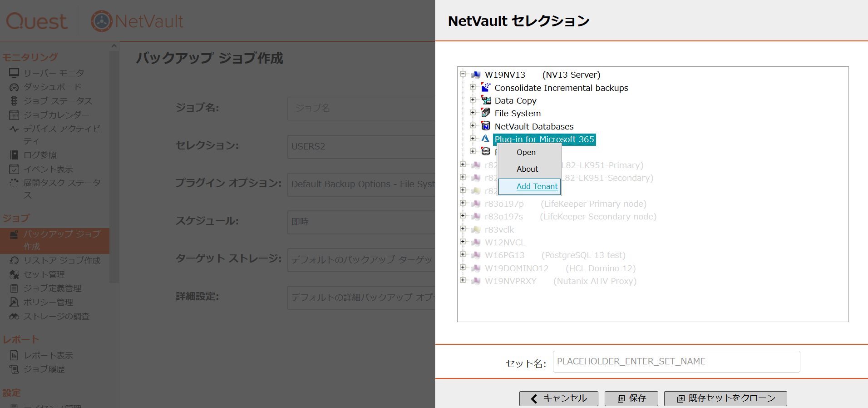
Task: Select W16PG13 PostgreSQL 13 test row
Action: 555,255
